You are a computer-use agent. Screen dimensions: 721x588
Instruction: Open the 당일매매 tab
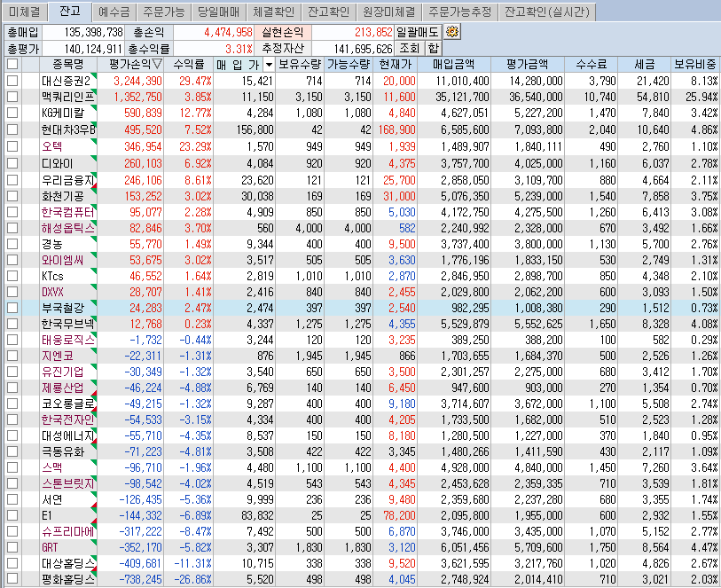coord(219,12)
